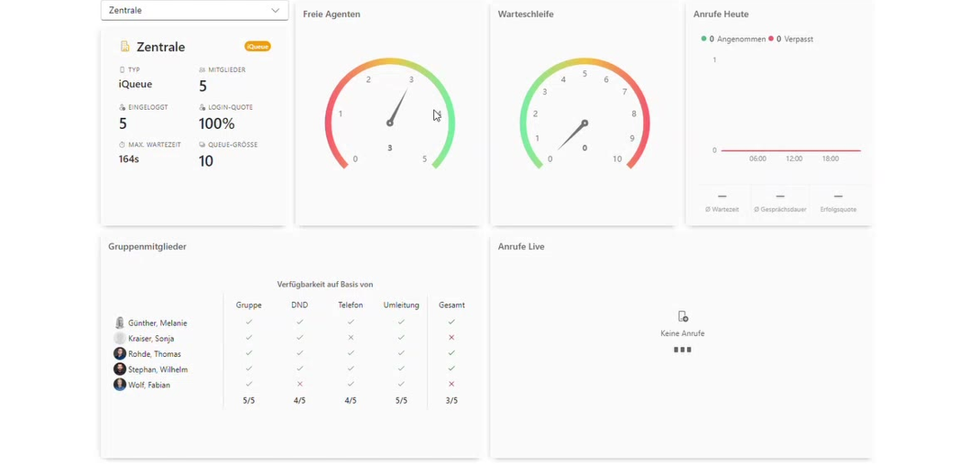The height and width of the screenshot is (464, 980).
Task: Click the orange iQueue badge
Action: (x=258, y=46)
